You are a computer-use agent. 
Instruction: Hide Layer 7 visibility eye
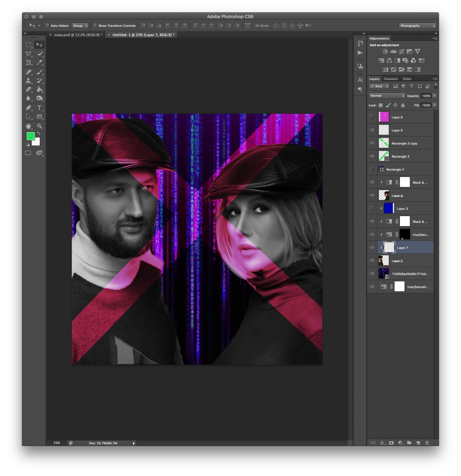(x=372, y=247)
